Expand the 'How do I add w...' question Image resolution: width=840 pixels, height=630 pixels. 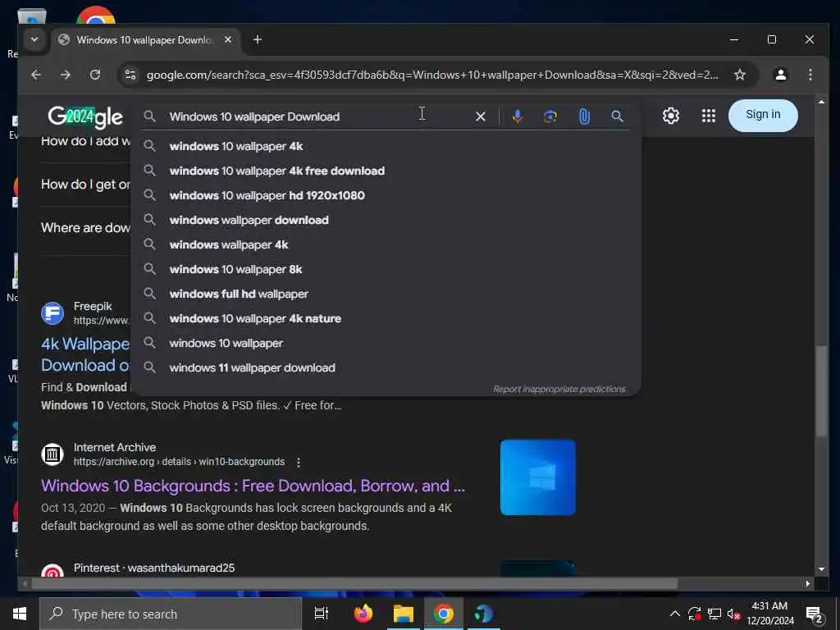click(85, 141)
